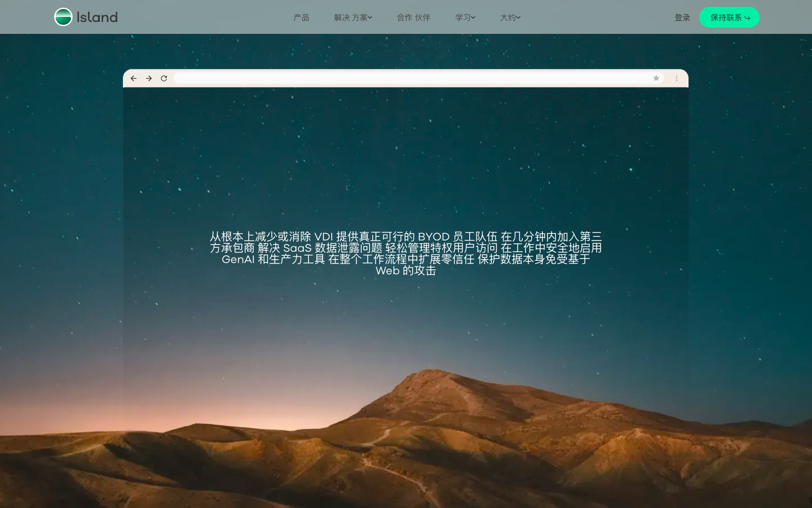Open the 产品 menu item
This screenshot has width=812, height=508.
pos(302,17)
